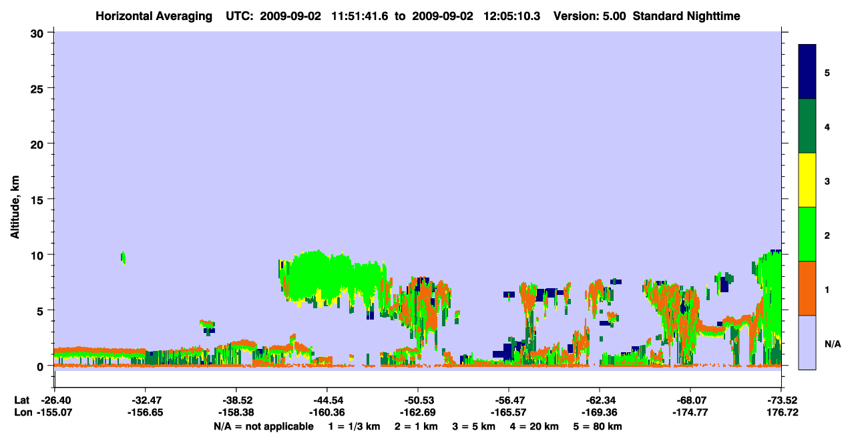Click the longitude value -155.07
The width and height of the screenshot is (868, 445).
[54, 412]
